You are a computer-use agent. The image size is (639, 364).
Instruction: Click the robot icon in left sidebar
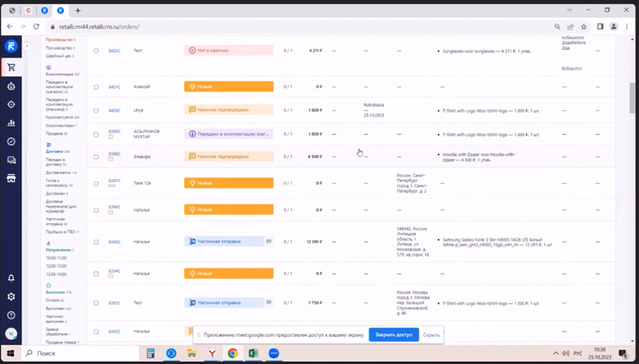[x=11, y=86]
